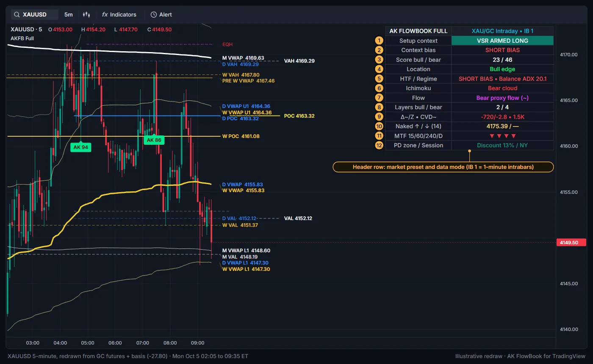Select the D POC 4163.32 label
593x364 pixels.
(x=240, y=119)
